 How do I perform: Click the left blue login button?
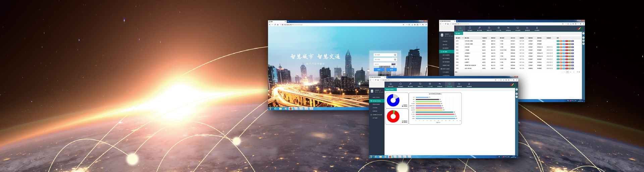coord(379,70)
